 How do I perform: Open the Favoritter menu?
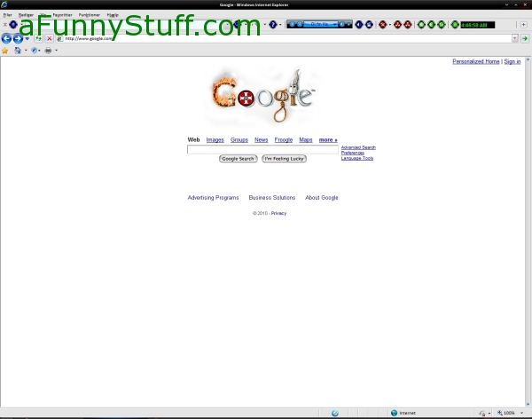tap(62, 15)
